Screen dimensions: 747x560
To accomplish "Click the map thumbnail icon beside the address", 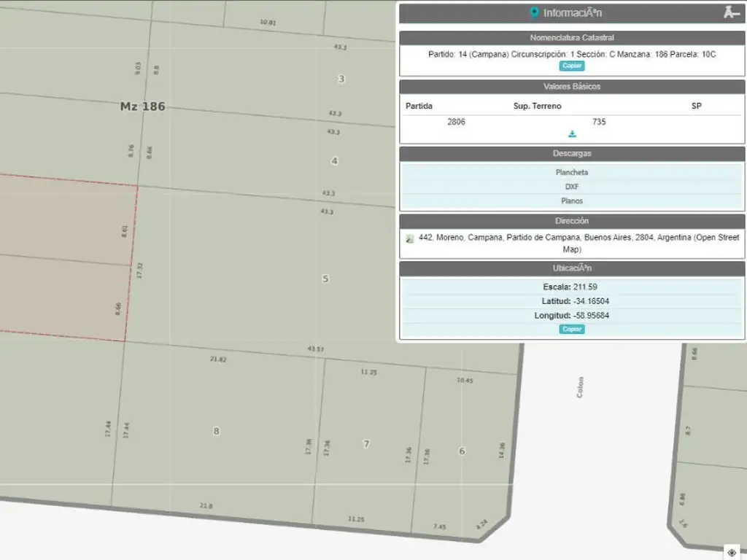I will (x=410, y=238).
